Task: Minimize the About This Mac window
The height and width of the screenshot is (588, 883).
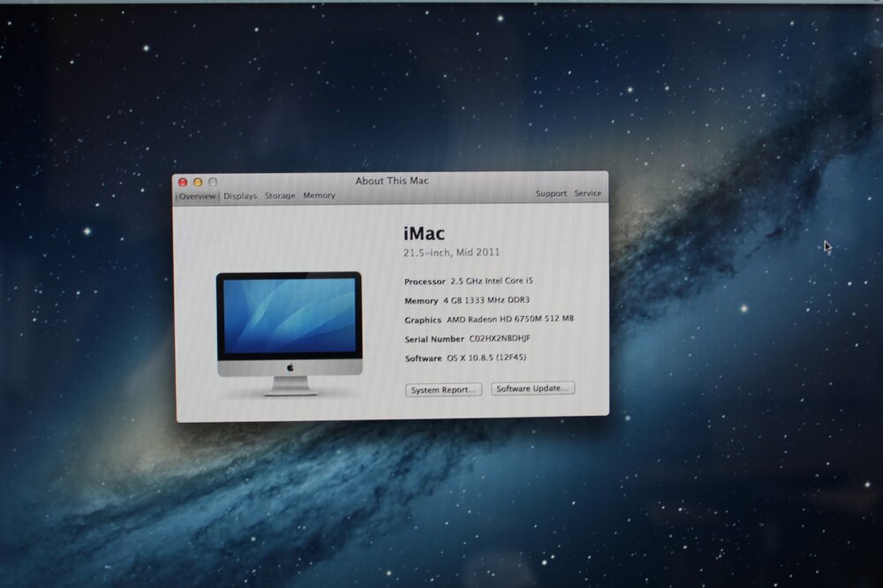Action: [198, 182]
